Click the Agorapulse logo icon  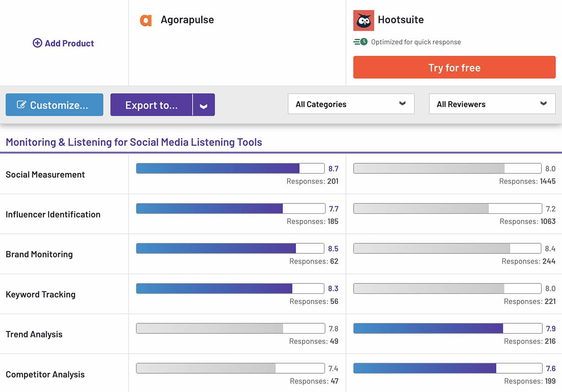point(146,20)
